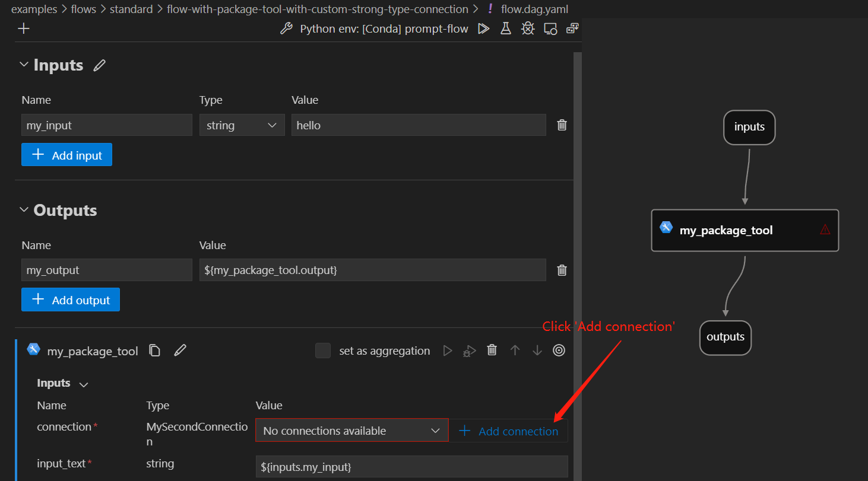Edit Inputs with the pencil icon

[100, 65]
